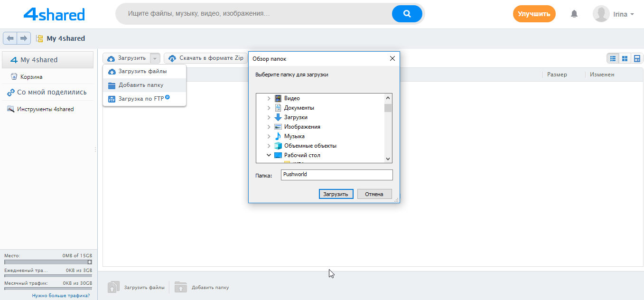
Task: Switch to thumbnail grid view
Action: click(625, 58)
